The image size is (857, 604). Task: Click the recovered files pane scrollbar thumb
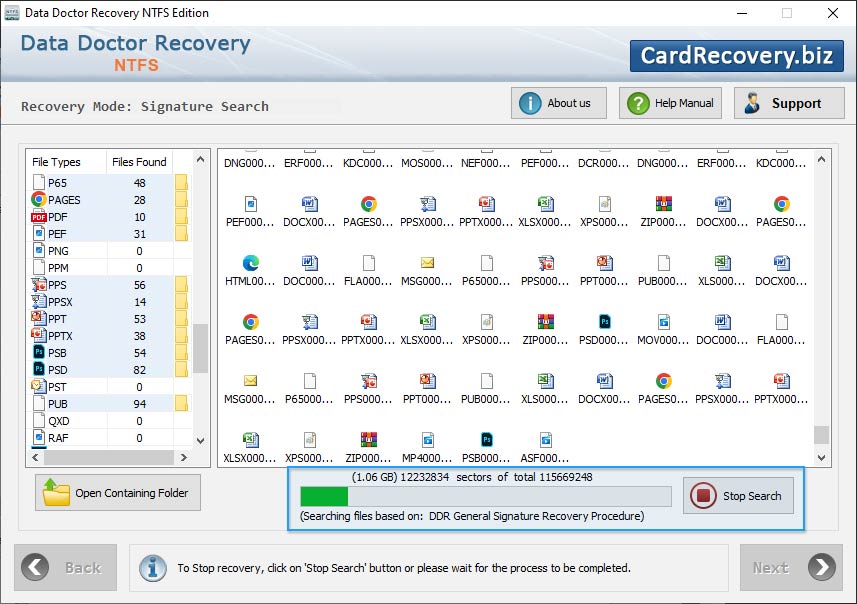coord(821,435)
